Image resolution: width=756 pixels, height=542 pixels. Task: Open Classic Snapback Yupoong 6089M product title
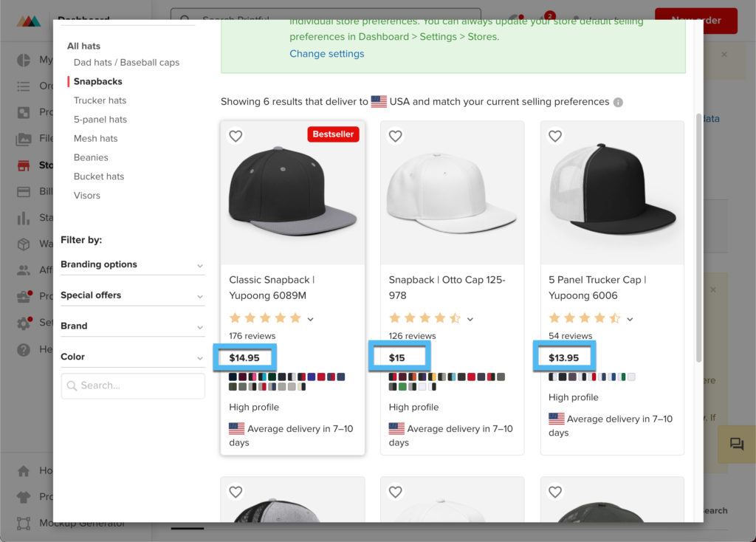[x=272, y=287]
